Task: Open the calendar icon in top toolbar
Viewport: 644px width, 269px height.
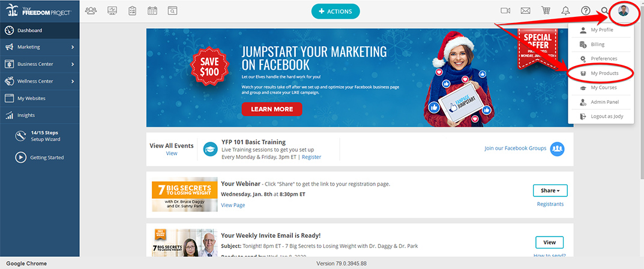Action: click(x=152, y=11)
